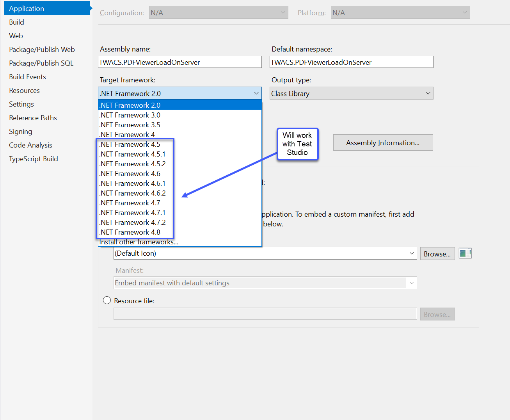Select .NET Framework 4.8
Screen dimensions: 510x420
(x=180, y=232)
